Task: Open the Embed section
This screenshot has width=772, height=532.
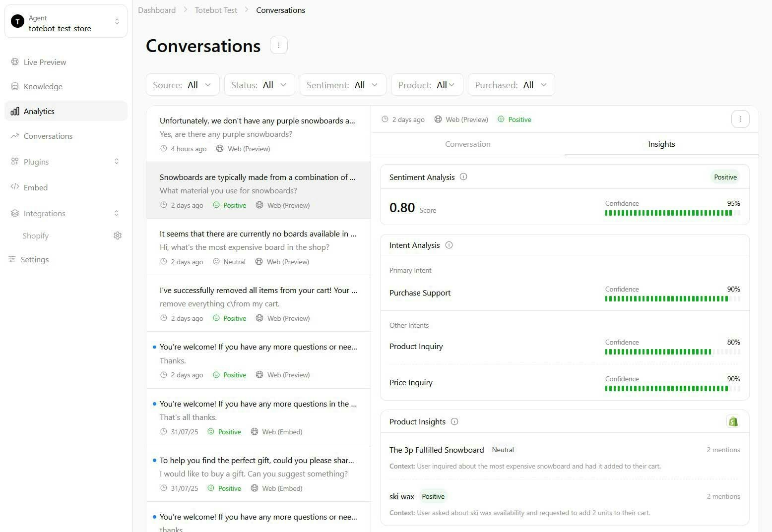Action: tap(35, 187)
